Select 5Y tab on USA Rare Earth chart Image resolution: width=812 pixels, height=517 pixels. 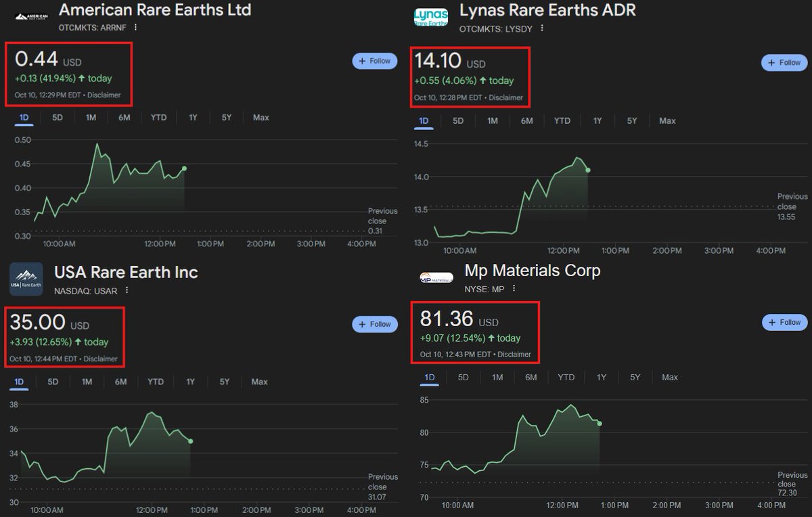225,382
